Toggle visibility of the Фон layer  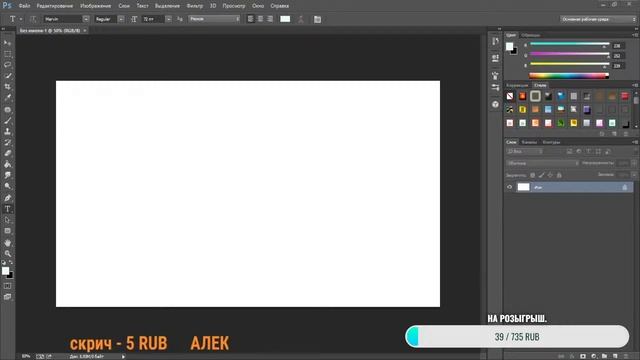point(509,187)
